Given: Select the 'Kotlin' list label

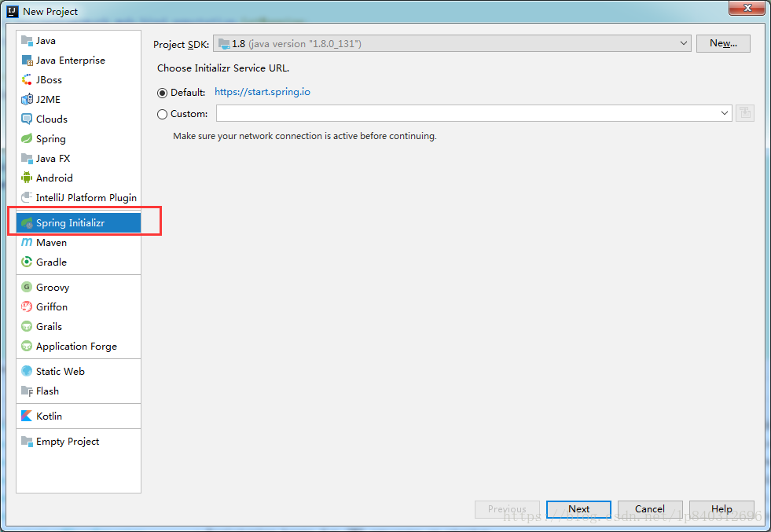Looking at the screenshot, I should [49, 416].
